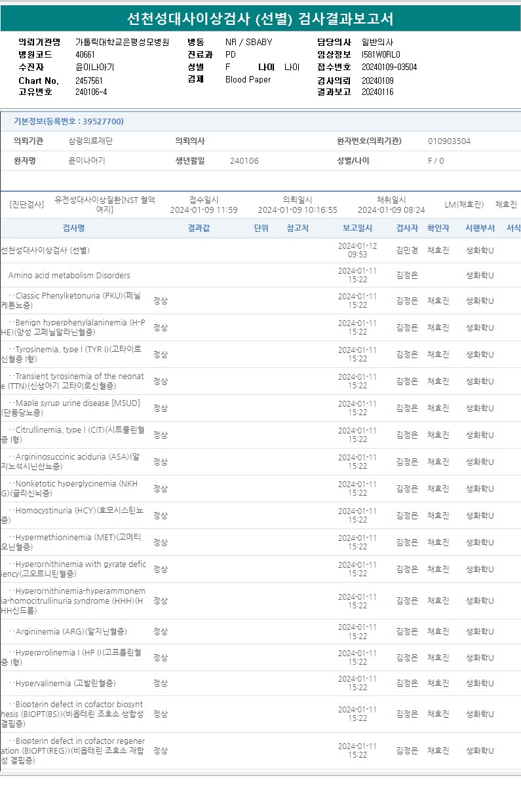Select the Classic Phenylketonuria (PKU) row
The width and height of the screenshot is (521, 812).
pos(261,301)
